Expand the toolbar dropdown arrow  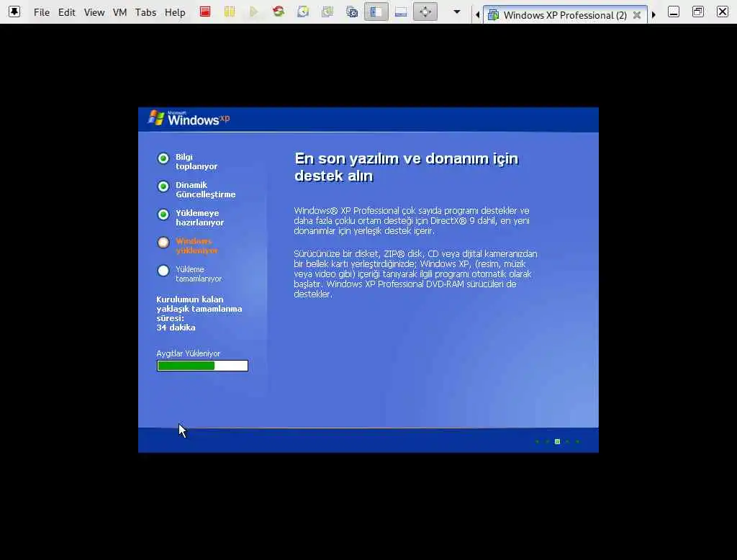(x=457, y=12)
